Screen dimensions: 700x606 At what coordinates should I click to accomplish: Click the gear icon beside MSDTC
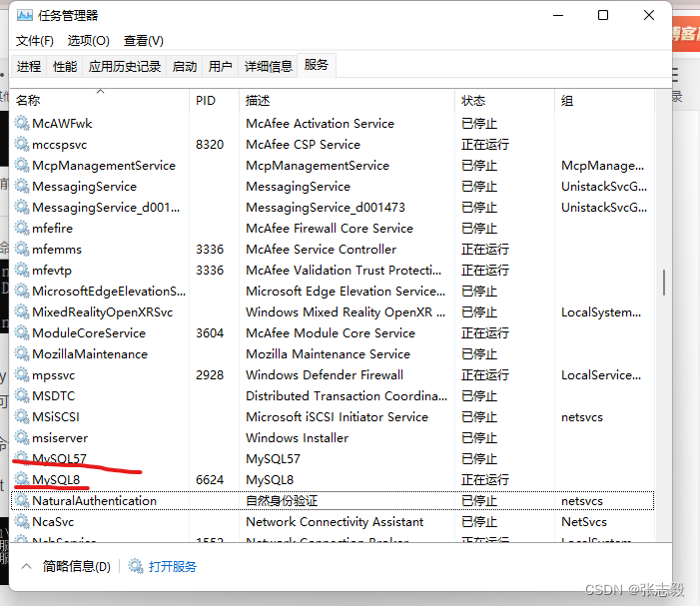click(22, 395)
